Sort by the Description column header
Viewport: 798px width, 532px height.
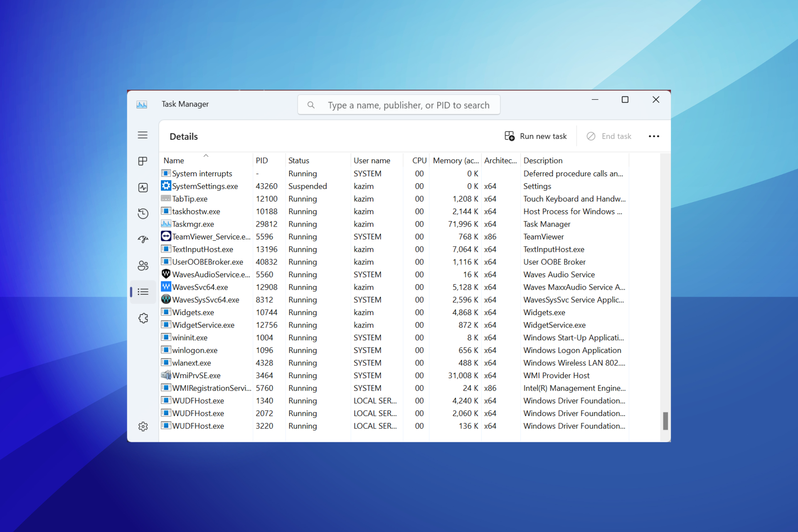point(575,160)
